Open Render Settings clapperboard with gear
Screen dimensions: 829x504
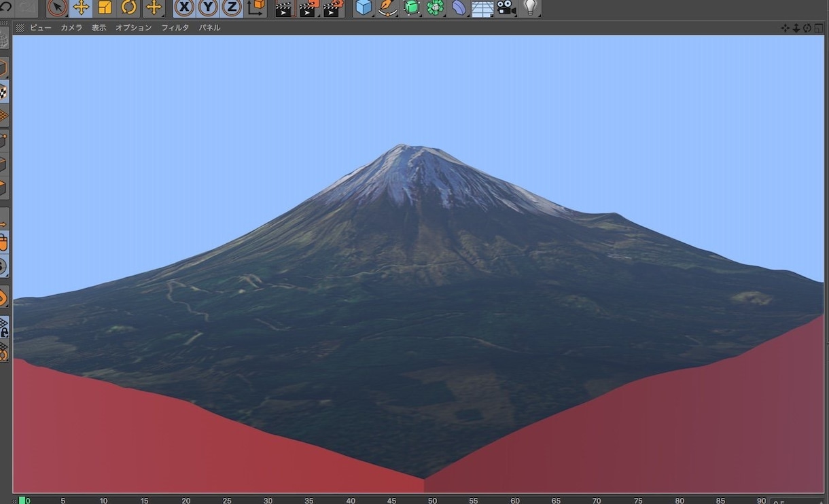click(333, 8)
